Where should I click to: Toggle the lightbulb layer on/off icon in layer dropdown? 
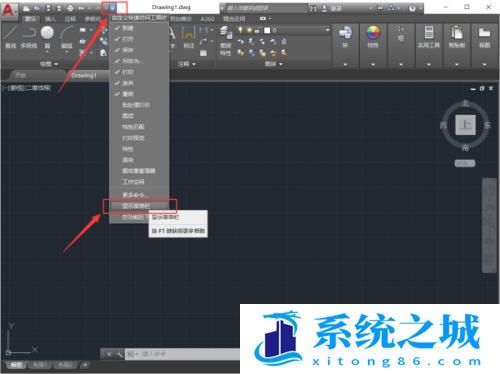pyautogui.click(x=240, y=30)
